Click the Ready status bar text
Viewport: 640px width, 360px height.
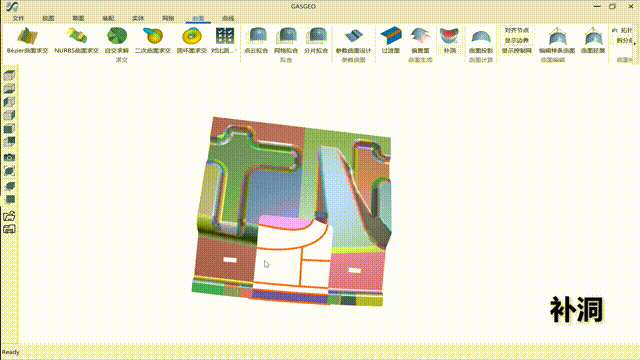[11, 352]
